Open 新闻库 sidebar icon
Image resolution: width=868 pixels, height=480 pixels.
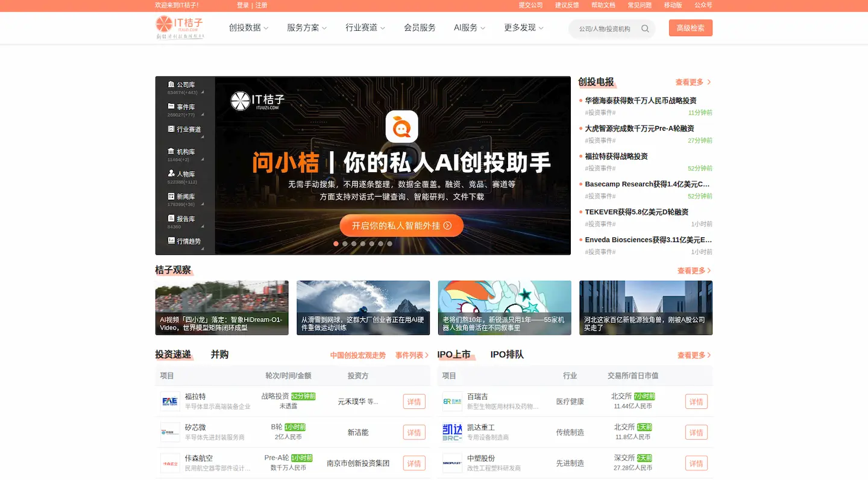[171, 196]
